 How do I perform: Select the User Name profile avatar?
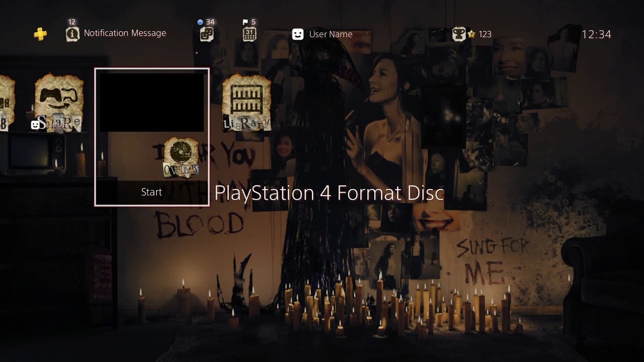(x=298, y=34)
